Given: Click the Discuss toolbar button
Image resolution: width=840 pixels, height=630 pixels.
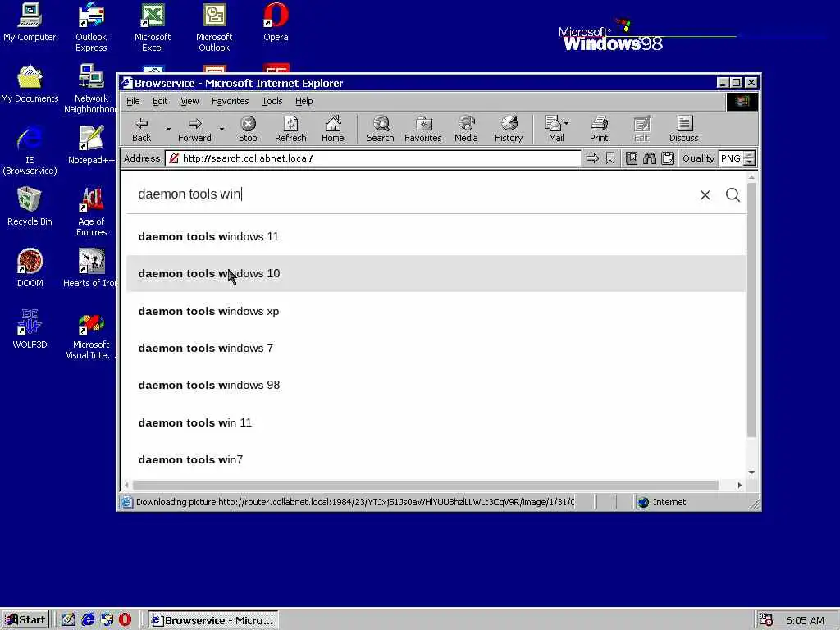Looking at the screenshot, I should (x=683, y=129).
